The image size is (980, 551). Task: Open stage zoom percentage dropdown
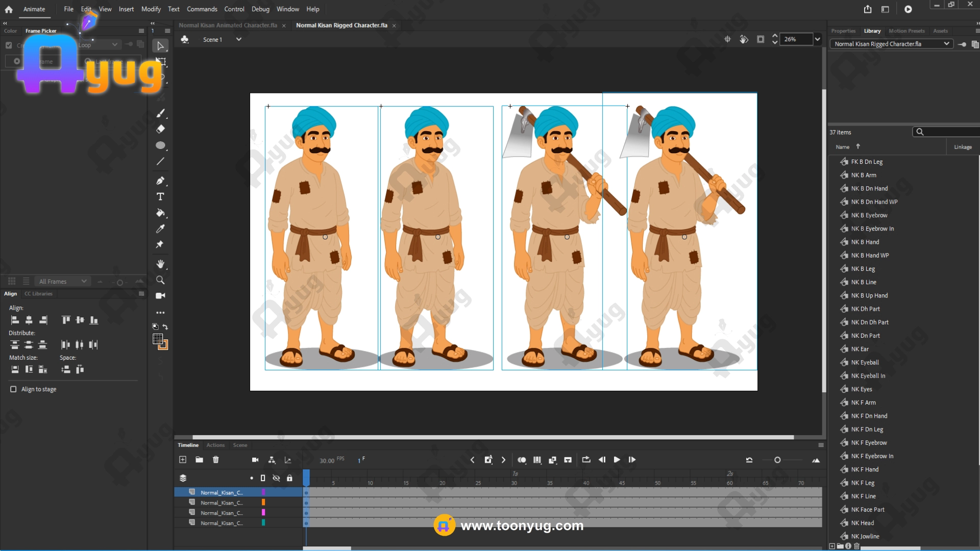[817, 39]
